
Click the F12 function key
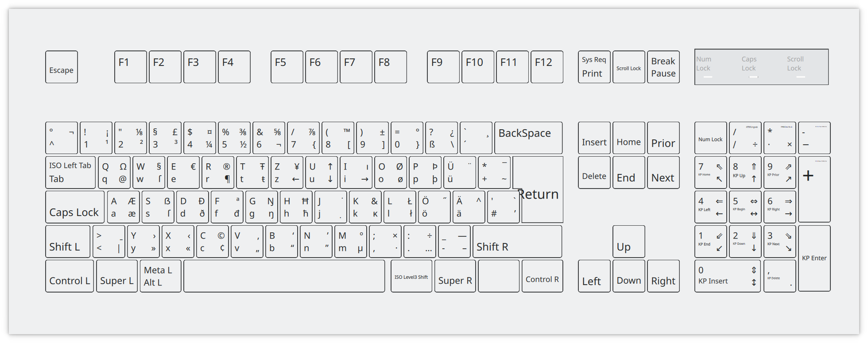point(546,67)
